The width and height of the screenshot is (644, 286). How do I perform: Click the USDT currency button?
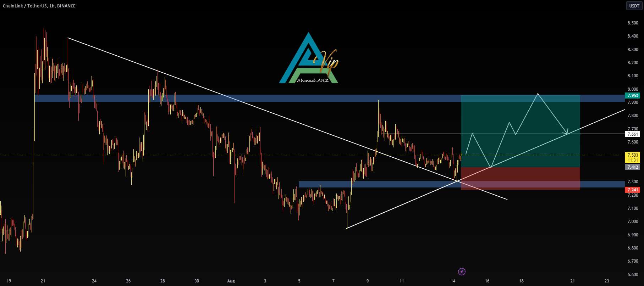(634, 6)
